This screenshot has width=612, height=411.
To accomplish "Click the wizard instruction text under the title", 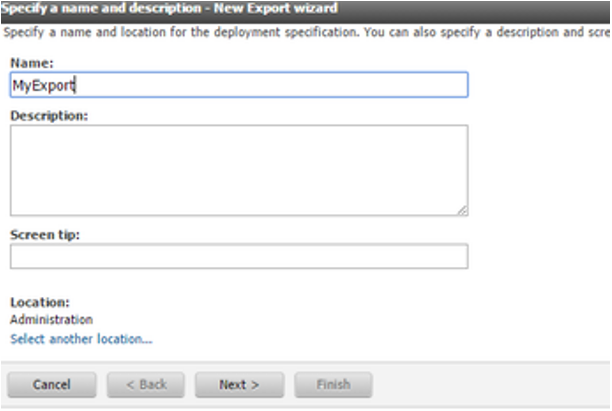I will click(x=300, y=31).
